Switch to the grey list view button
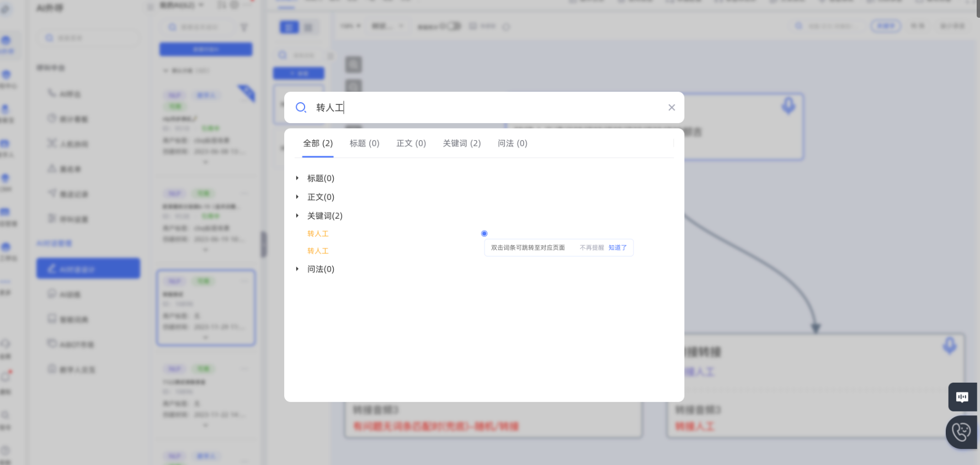The width and height of the screenshot is (980, 465). tap(308, 27)
